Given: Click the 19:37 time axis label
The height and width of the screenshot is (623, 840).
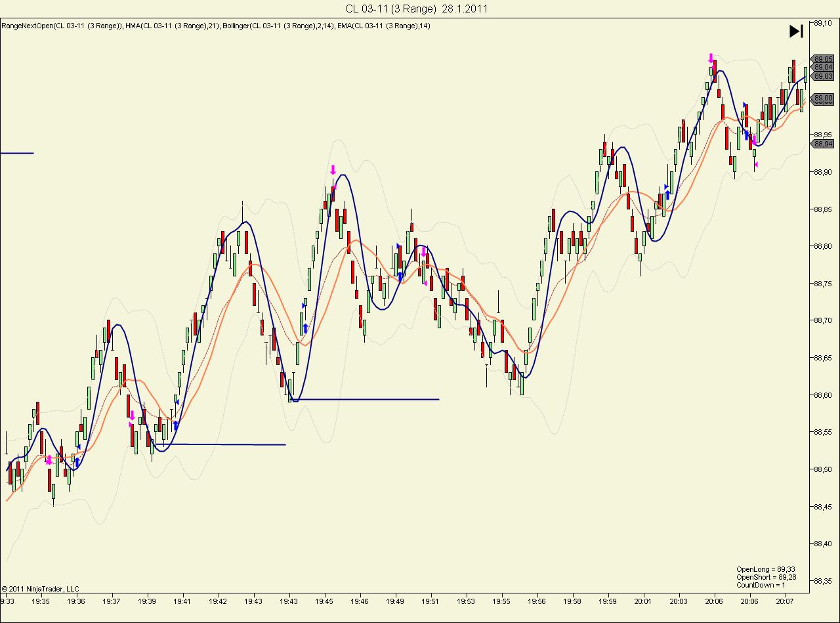Looking at the screenshot, I should 112,601.
